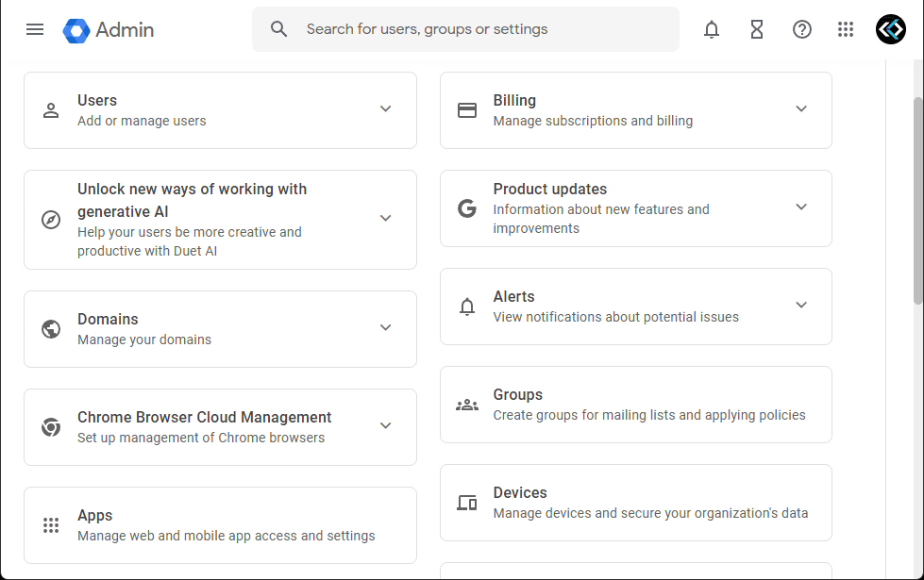Select the Groups icon
This screenshot has width=924, height=580.
coord(466,405)
